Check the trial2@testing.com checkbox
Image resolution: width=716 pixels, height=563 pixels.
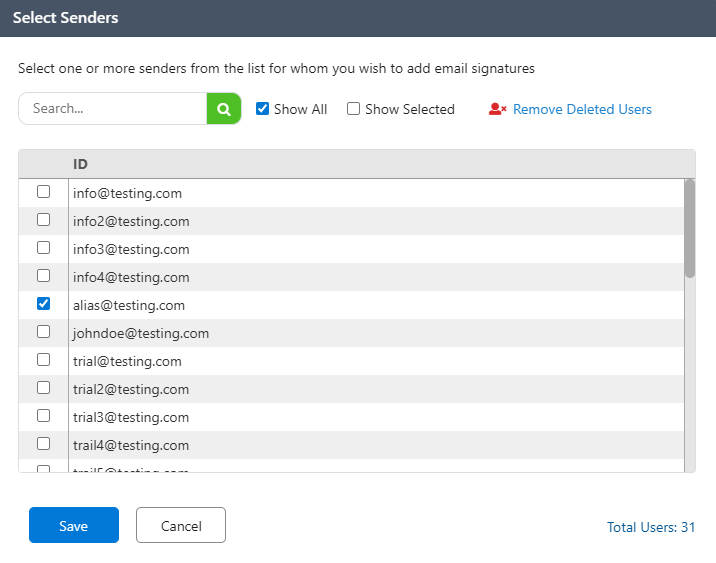click(x=43, y=388)
